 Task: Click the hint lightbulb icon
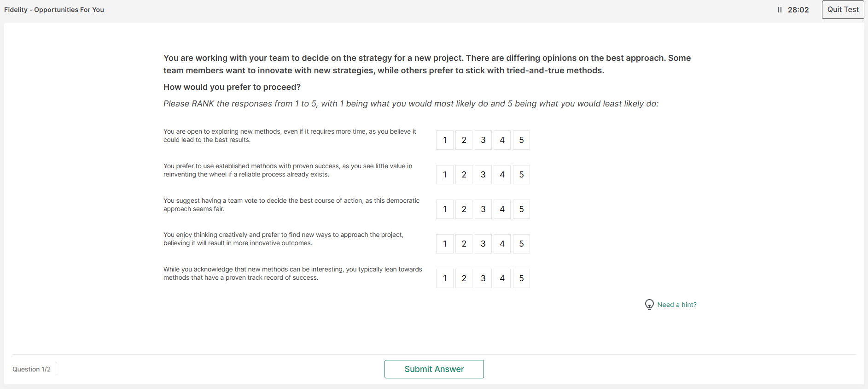649,305
